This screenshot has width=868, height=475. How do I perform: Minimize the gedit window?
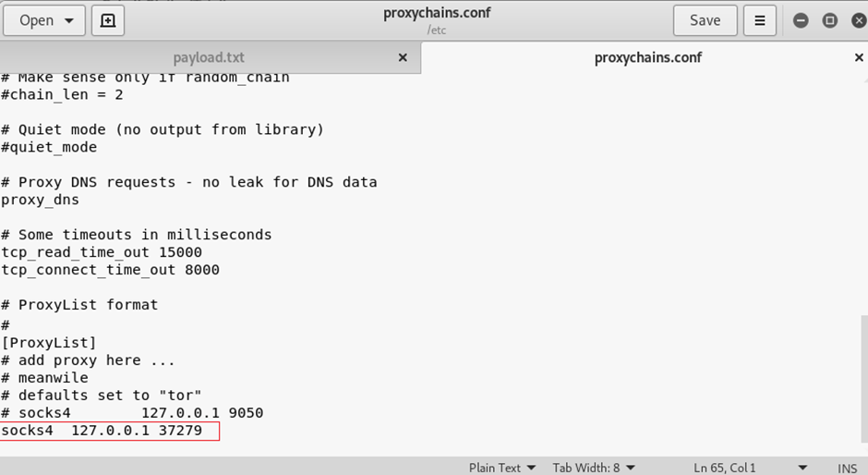(801, 20)
